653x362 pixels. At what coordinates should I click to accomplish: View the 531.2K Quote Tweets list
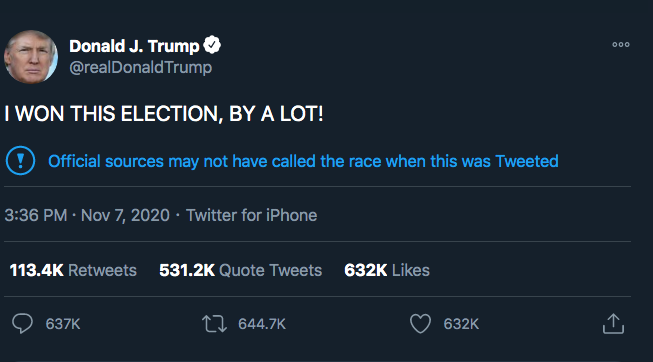pyautogui.click(x=240, y=270)
